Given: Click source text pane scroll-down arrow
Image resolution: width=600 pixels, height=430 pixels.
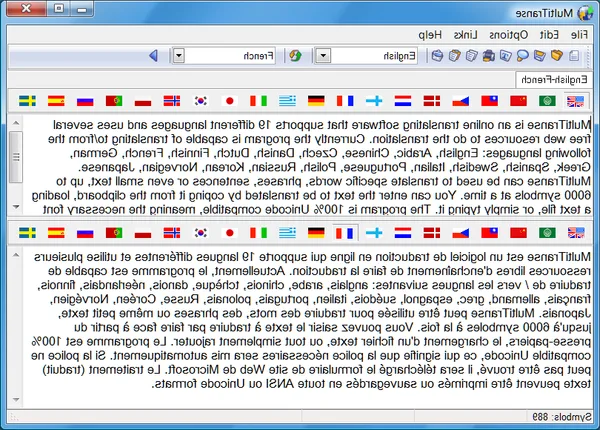Looking at the screenshot, I should (x=16, y=207).
